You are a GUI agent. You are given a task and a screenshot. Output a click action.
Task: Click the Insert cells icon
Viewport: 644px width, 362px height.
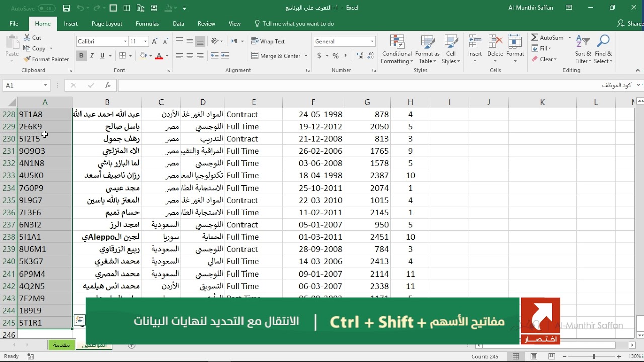(475, 42)
